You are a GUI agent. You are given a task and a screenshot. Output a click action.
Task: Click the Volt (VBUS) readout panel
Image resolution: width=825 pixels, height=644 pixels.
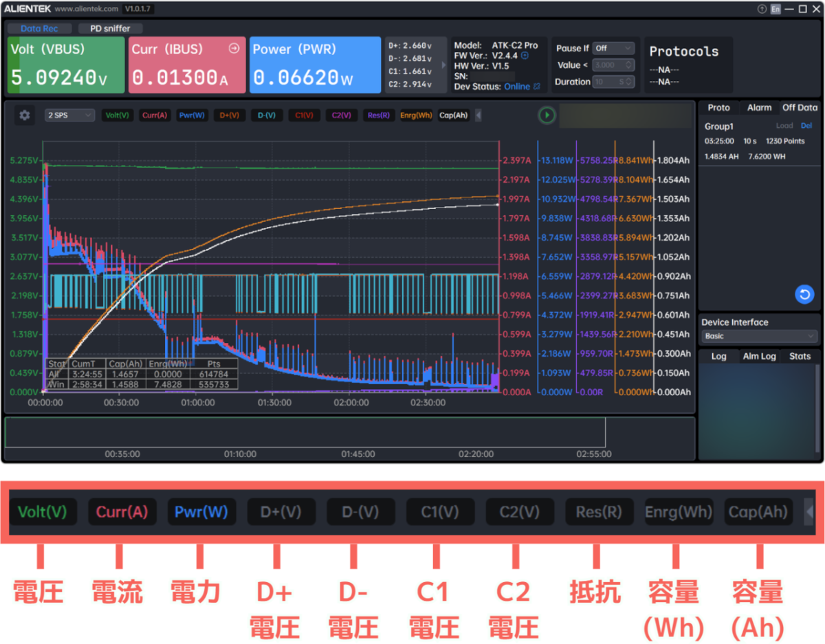(x=66, y=65)
